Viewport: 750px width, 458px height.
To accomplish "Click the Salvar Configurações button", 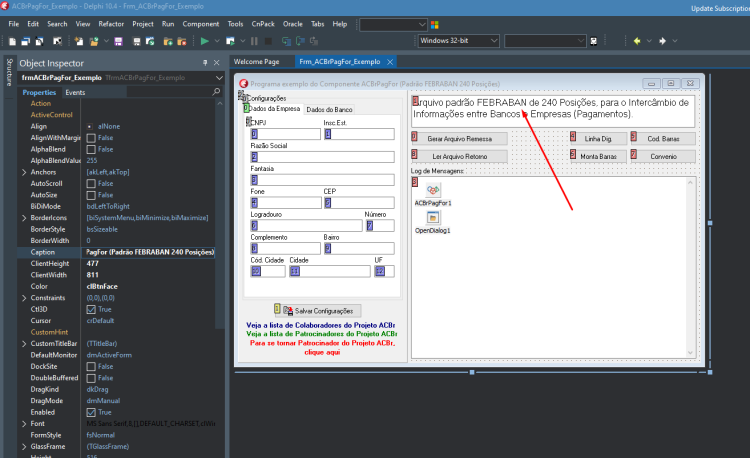I will [x=318, y=311].
